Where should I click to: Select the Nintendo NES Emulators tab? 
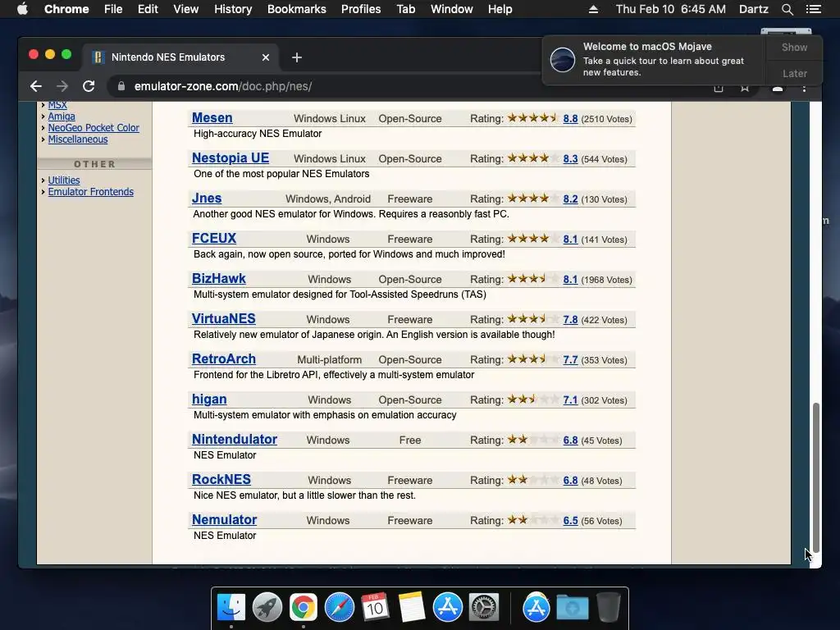[x=180, y=57]
